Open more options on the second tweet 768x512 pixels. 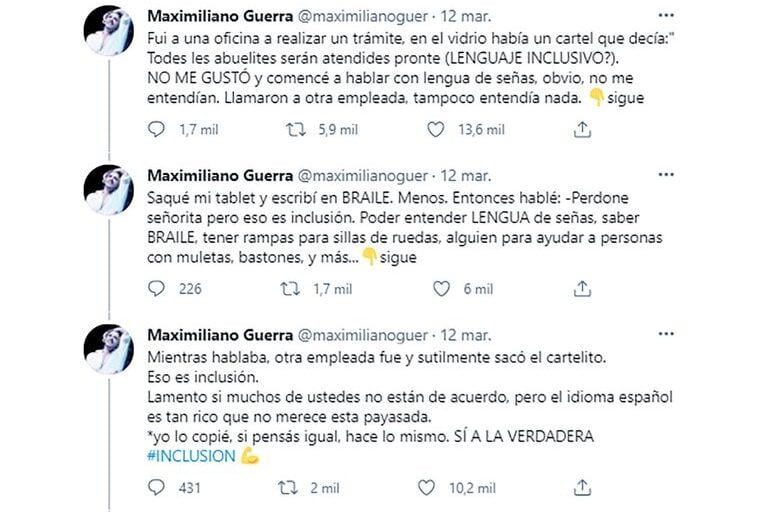[666, 175]
